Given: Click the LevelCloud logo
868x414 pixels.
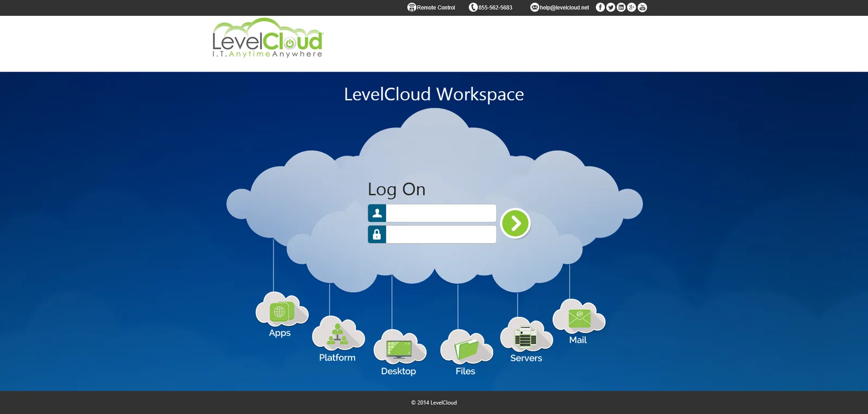Looking at the screenshot, I should click(267, 38).
